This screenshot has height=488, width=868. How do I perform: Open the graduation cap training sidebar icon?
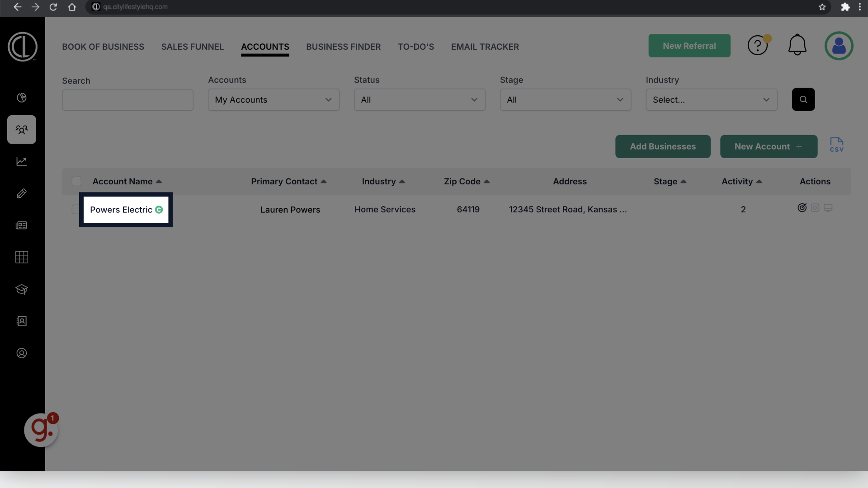click(22, 289)
